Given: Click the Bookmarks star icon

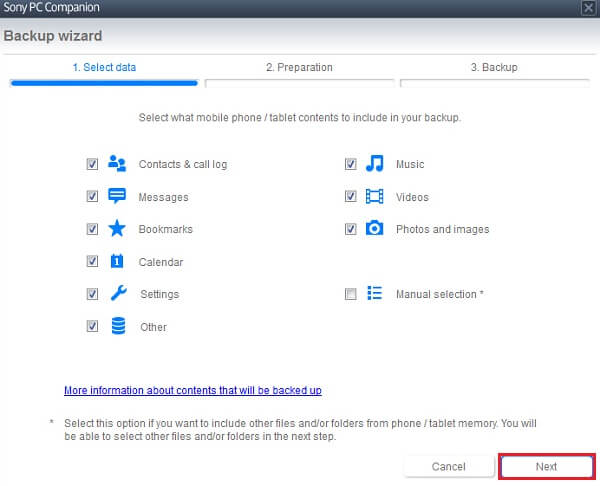Looking at the screenshot, I should [117, 229].
